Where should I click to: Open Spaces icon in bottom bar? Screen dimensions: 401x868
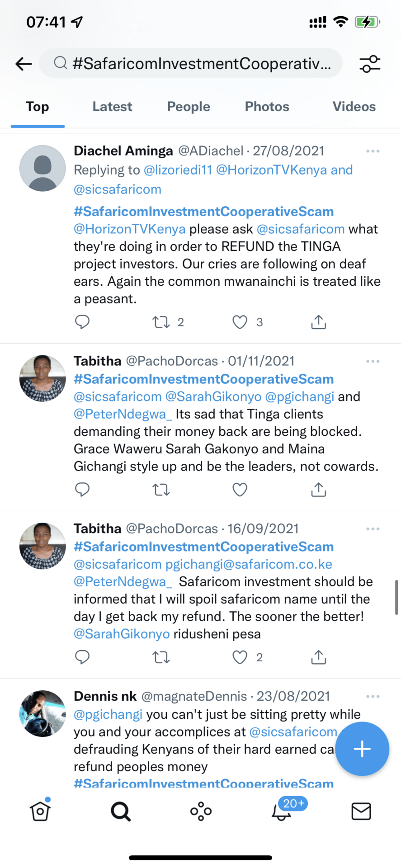[201, 811]
